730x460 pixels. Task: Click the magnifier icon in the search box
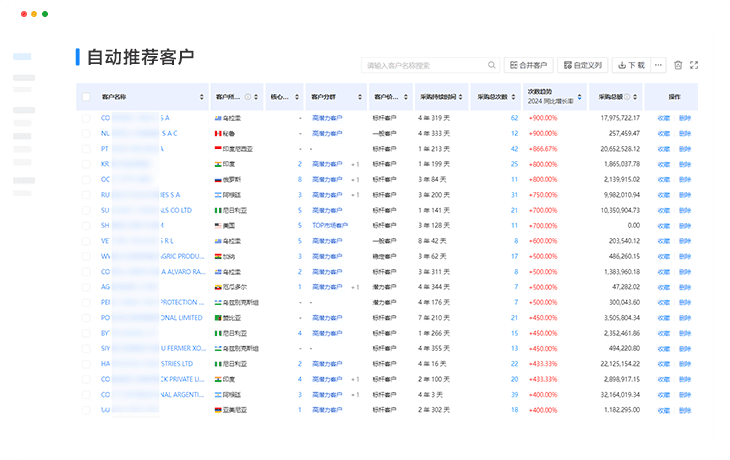pyautogui.click(x=491, y=65)
